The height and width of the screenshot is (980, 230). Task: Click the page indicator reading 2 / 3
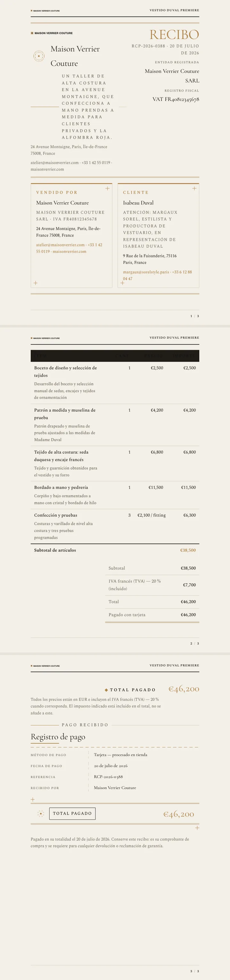pyautogui.click(x=195, y=643)
